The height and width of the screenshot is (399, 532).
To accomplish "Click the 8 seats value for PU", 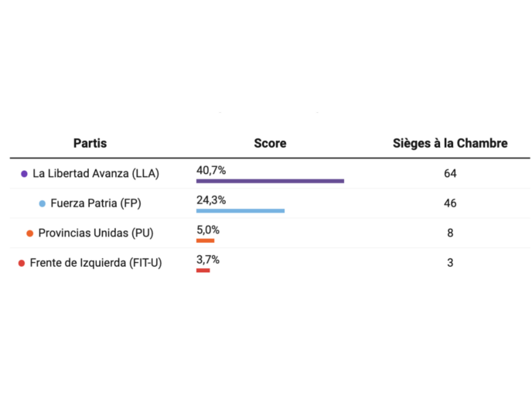I will click(x=450, y=233).
